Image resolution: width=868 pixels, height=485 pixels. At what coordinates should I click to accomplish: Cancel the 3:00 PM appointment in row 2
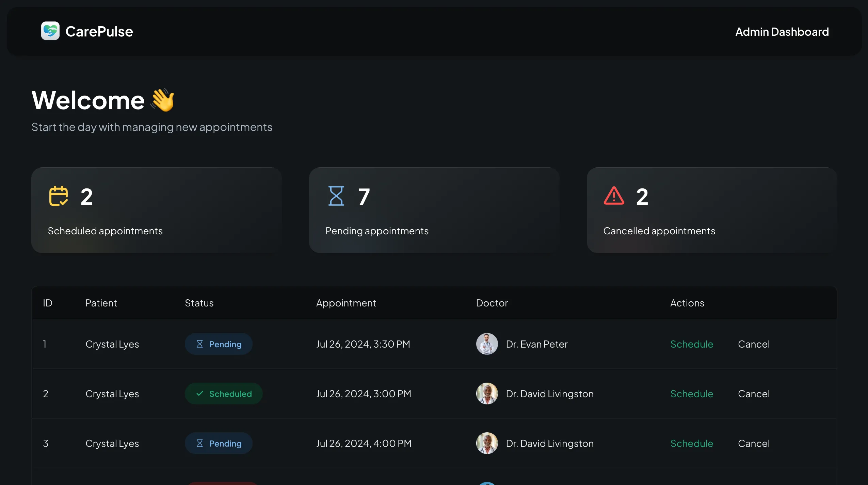754,394
